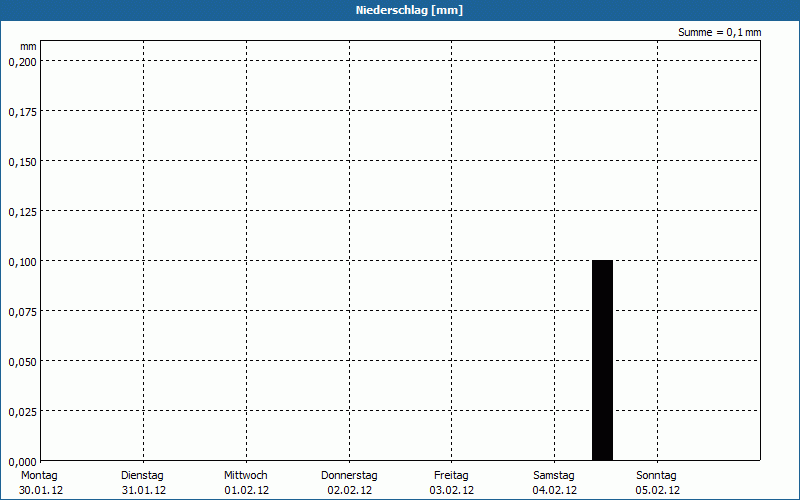Click the date 30.01.12
800x500 pixels.
(x=41, y=490)
